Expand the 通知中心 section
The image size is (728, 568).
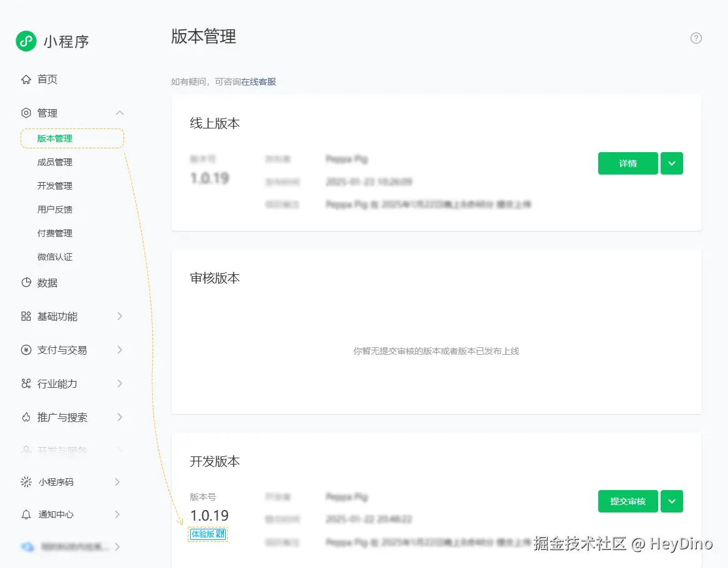pyautogui.click(x=119, y=514)
